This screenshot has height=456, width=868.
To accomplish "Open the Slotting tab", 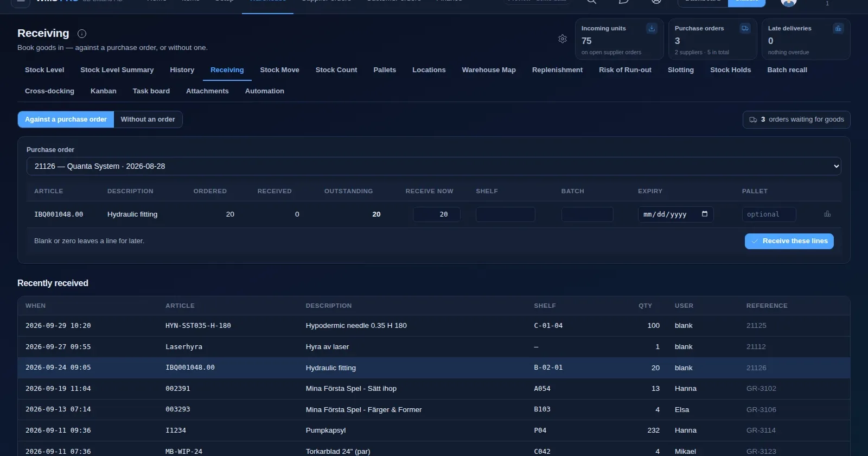I will coord(681,70).
